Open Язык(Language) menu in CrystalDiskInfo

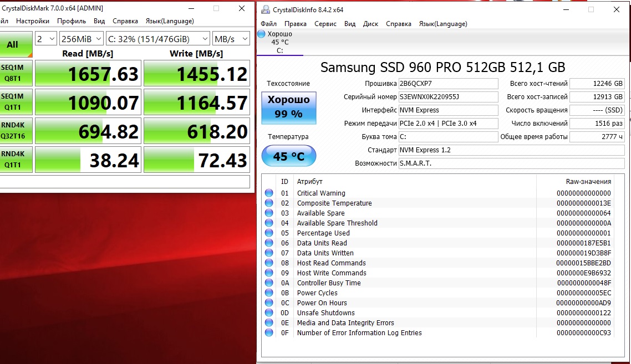(x=443, y=24)
